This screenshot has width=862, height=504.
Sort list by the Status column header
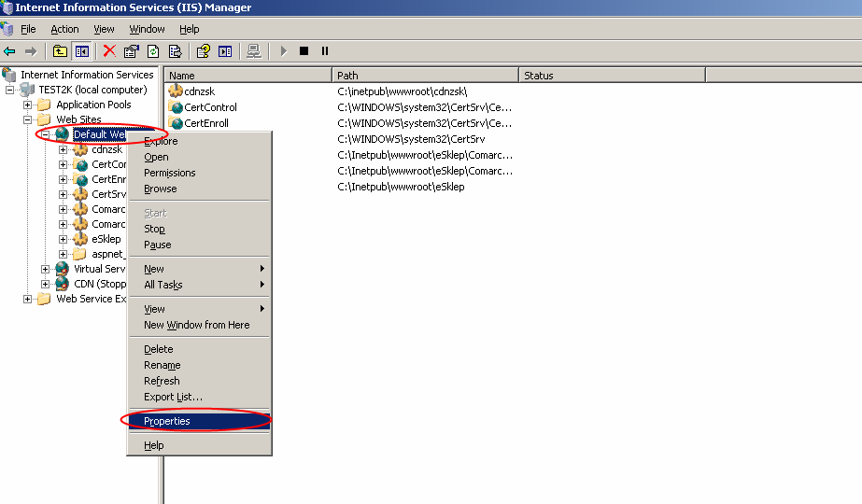click(612, 76)
